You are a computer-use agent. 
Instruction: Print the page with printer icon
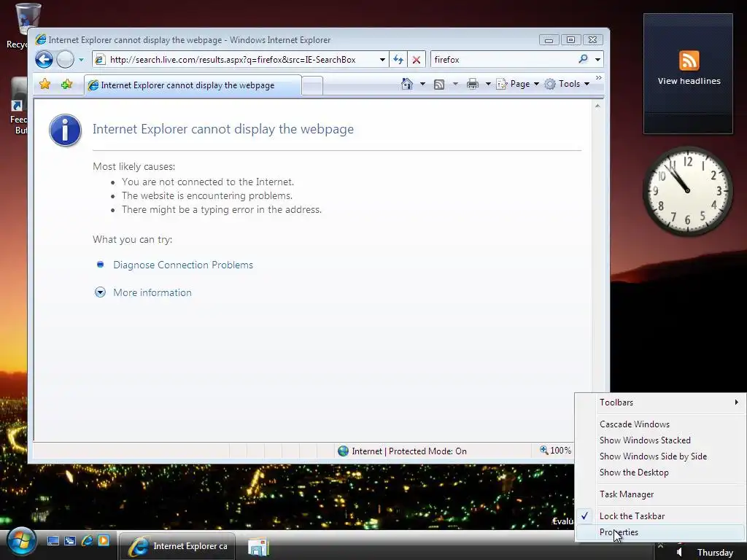tap(473, 85)
